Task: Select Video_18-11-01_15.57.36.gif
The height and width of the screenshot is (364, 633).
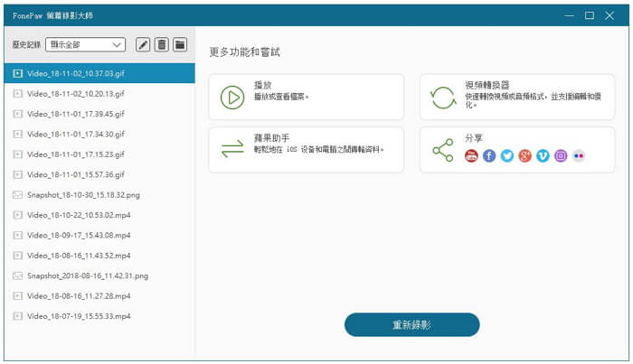Action: [x=99, y=174]
